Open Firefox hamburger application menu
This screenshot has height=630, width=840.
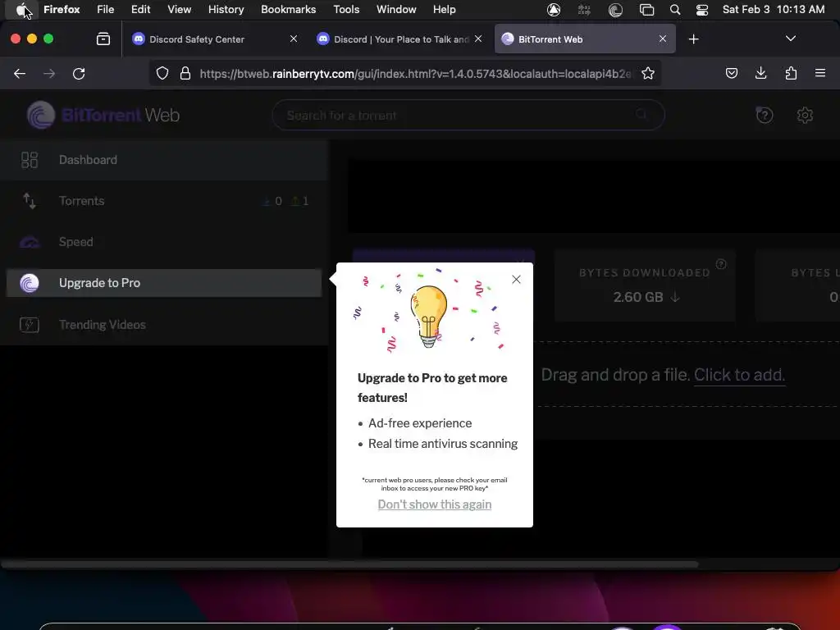click(820, 73)
